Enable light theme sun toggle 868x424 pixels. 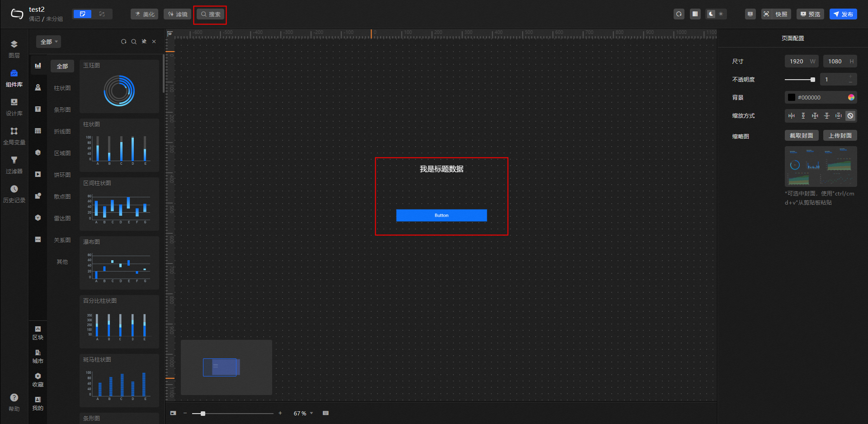721,14
